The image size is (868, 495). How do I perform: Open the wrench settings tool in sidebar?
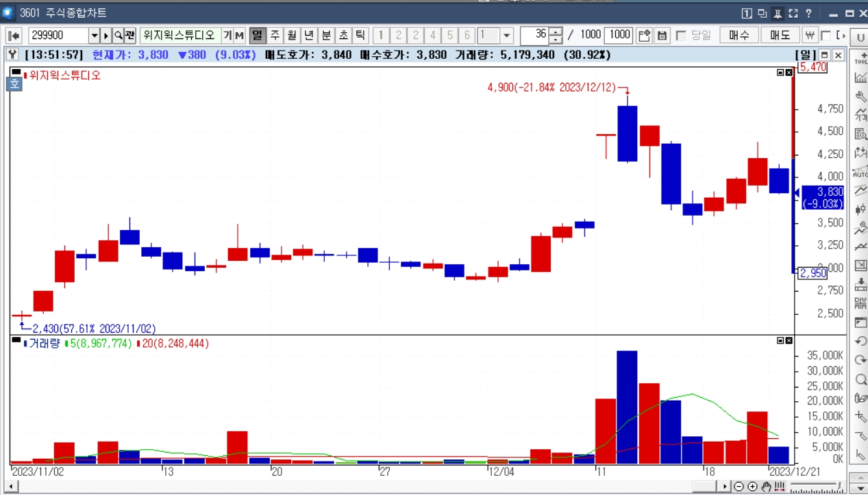(860, 97)
